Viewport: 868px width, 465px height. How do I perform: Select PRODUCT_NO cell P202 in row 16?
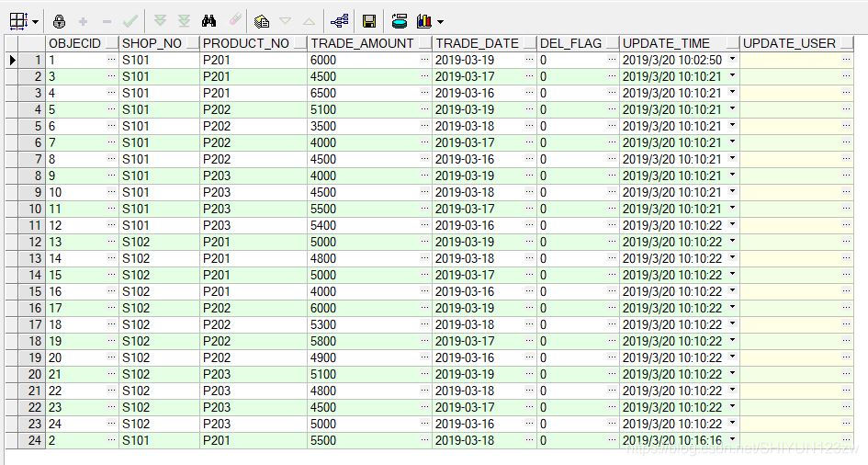[254, 308]
